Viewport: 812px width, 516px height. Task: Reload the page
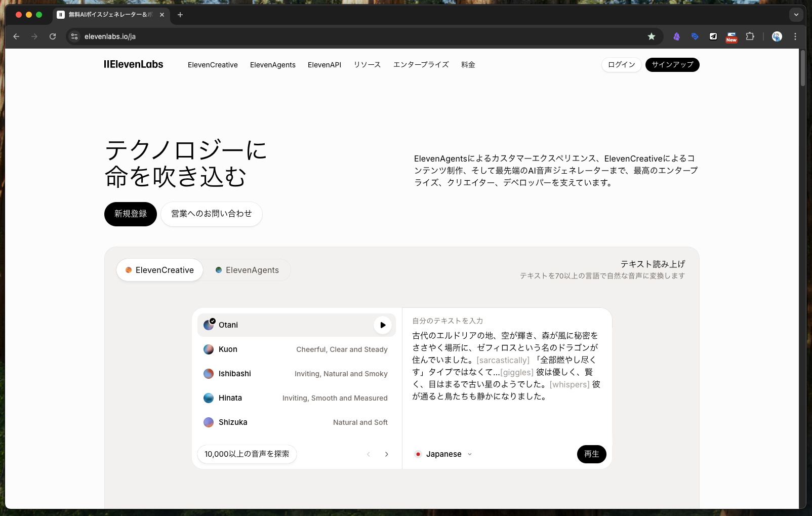point(53,36)
